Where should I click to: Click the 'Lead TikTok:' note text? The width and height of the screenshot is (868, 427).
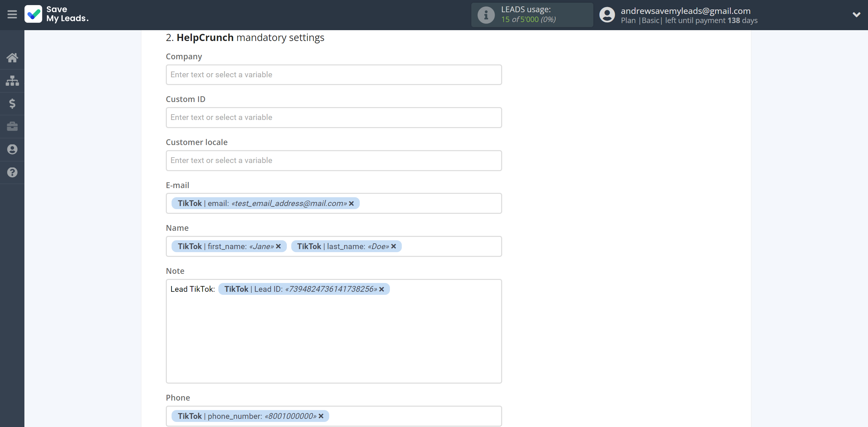193,289
